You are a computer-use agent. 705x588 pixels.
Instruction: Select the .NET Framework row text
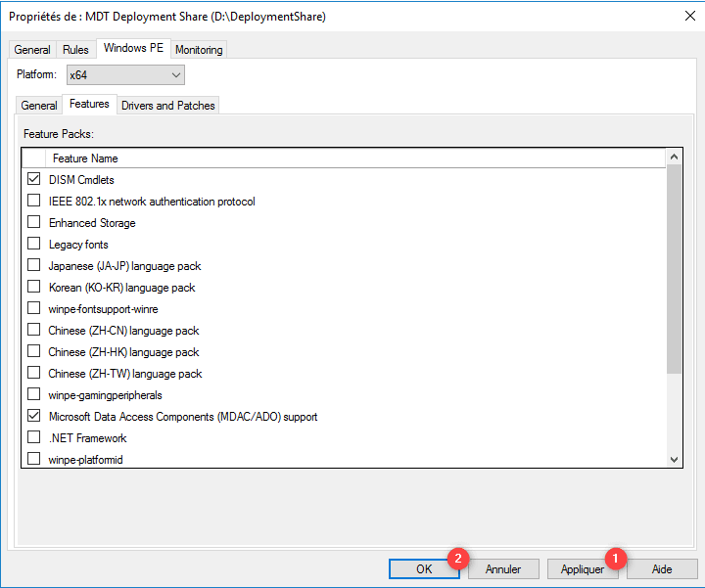pos(88,438)
